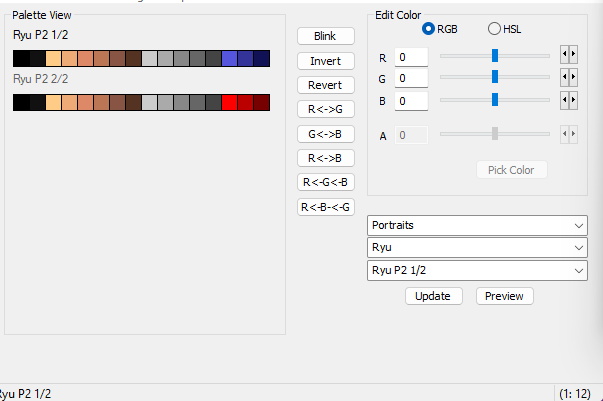Select darkest navy swatch in Ryu P2 1/2
The height and width of the screenshot is (401, 603).
262,58
